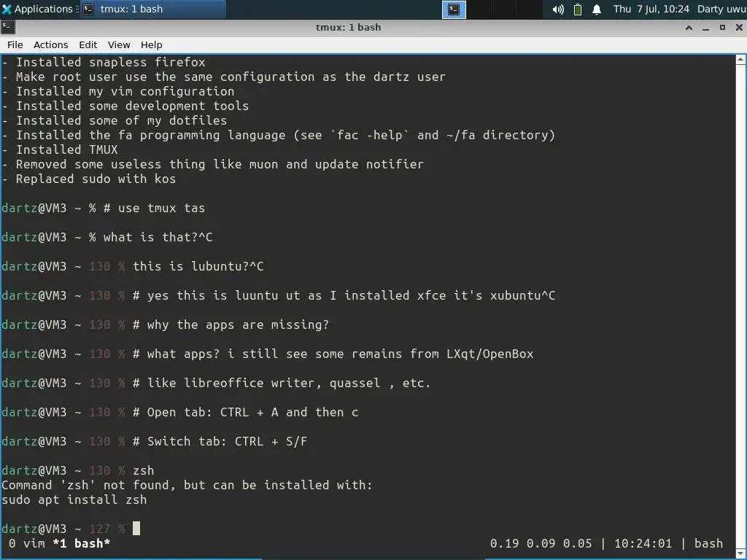
Task: Click the 'this is lubuntu?^C' text
Action: tap(198, 266)
